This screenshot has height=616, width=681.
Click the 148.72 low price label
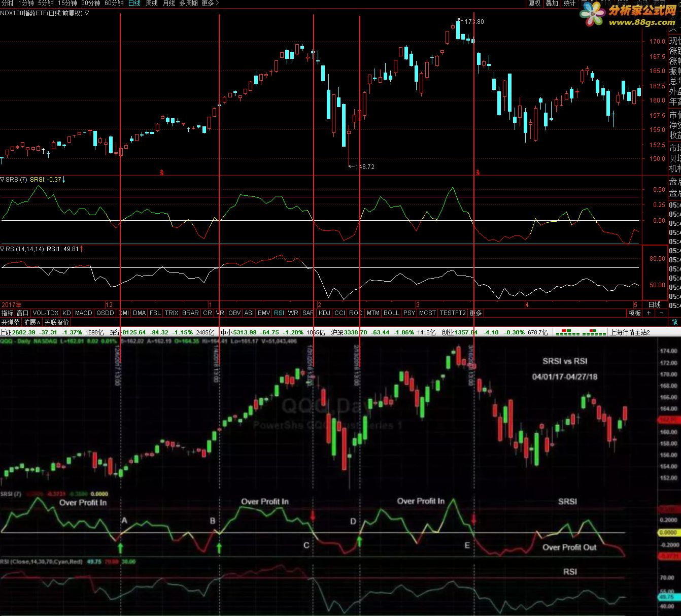point(364,166)
